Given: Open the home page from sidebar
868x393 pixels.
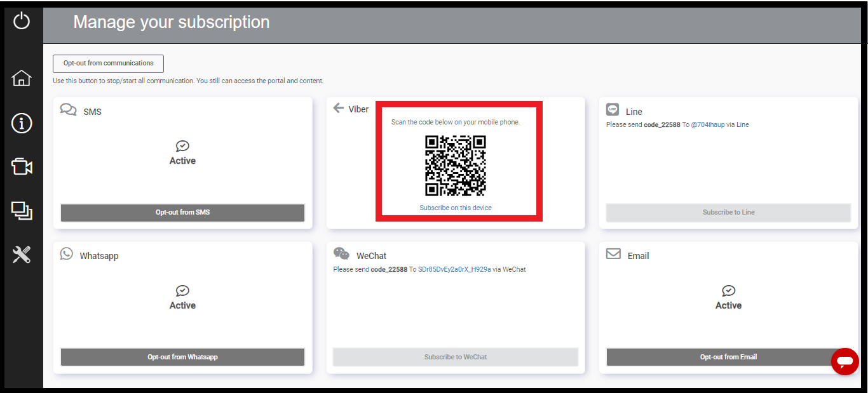Looking at the screenshot, I should 22,78.
